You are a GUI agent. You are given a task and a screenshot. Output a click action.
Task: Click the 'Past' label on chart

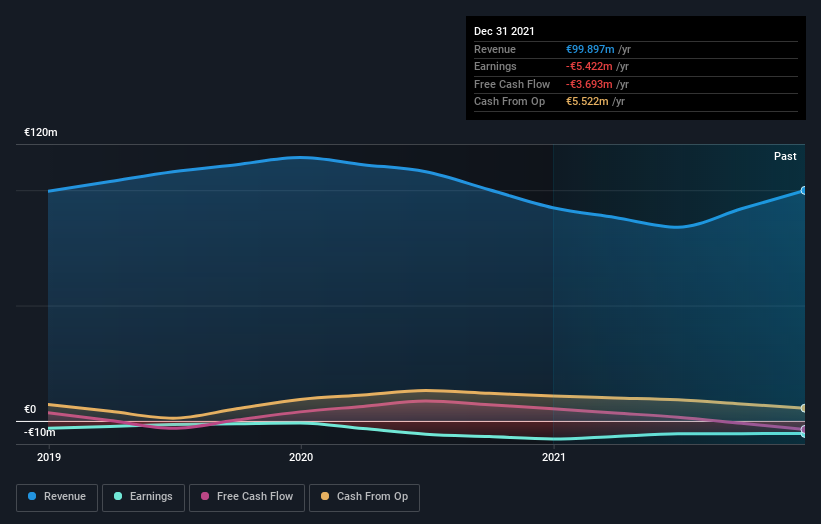(x=785, y=156)
